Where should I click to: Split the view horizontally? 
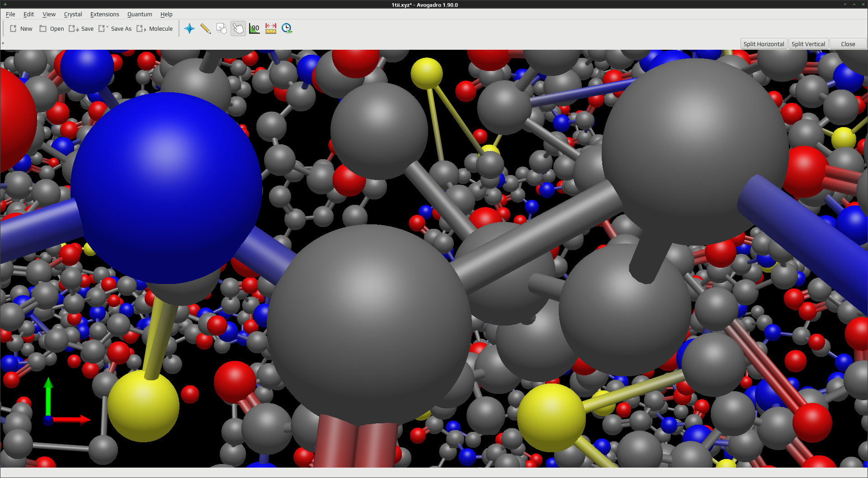point(764,44)
